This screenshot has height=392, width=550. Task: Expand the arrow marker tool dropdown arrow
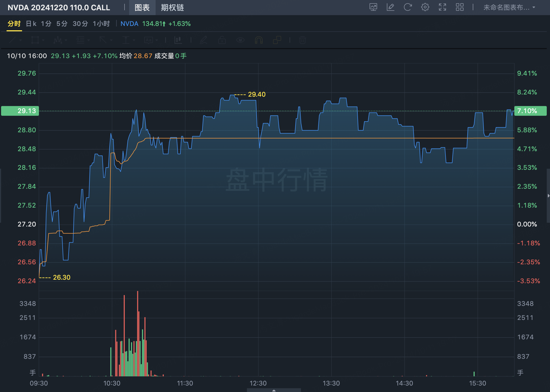click(111, 40)
